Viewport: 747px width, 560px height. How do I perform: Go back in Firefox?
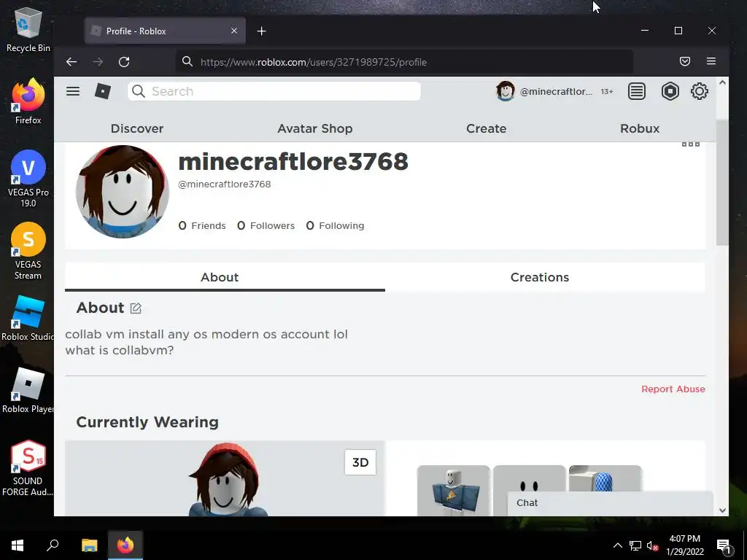pos(71,62)
